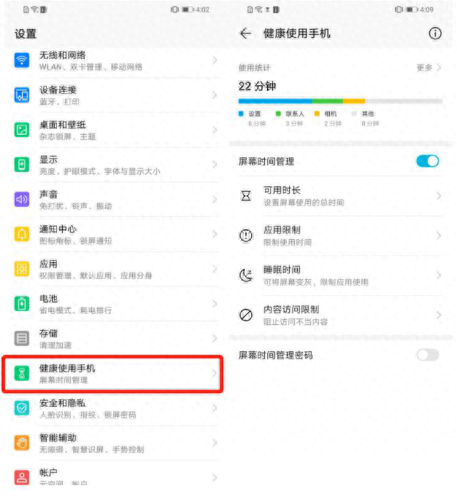This screenshot has width=457, height=496.
Task: Expand 更多 usage statistics chevron
Action: click(x=439, y=67)
